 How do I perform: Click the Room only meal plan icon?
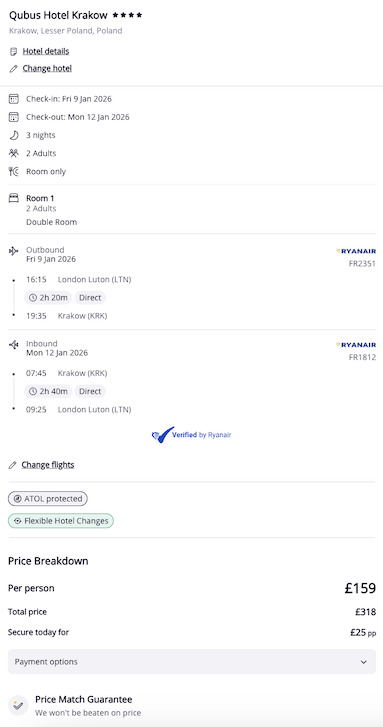(x=14, y=172)
